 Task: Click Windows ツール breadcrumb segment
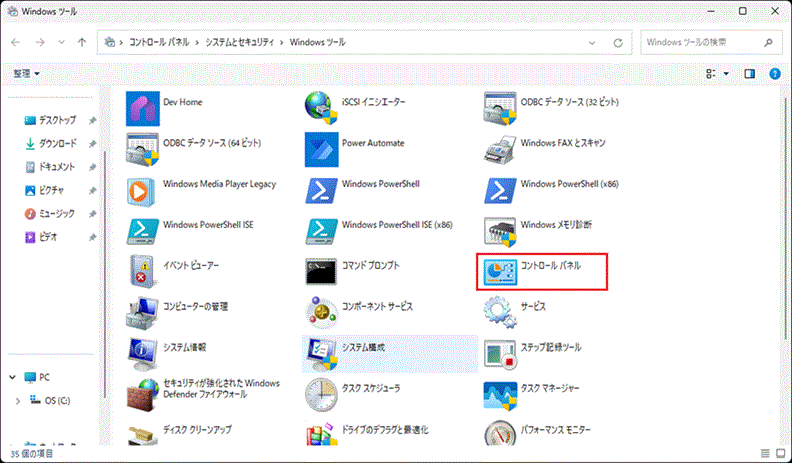(317, 42)
